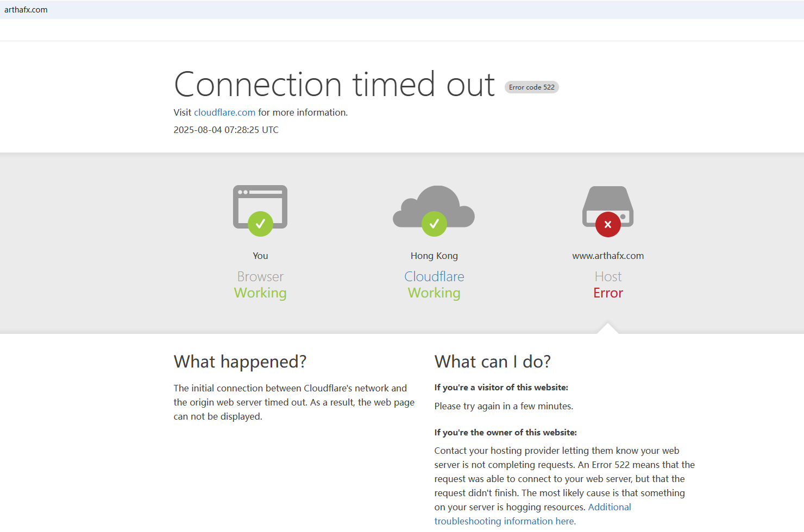Click the Cloudflare link under Hong Kong

pyautogui.click(x=434, y=276)
